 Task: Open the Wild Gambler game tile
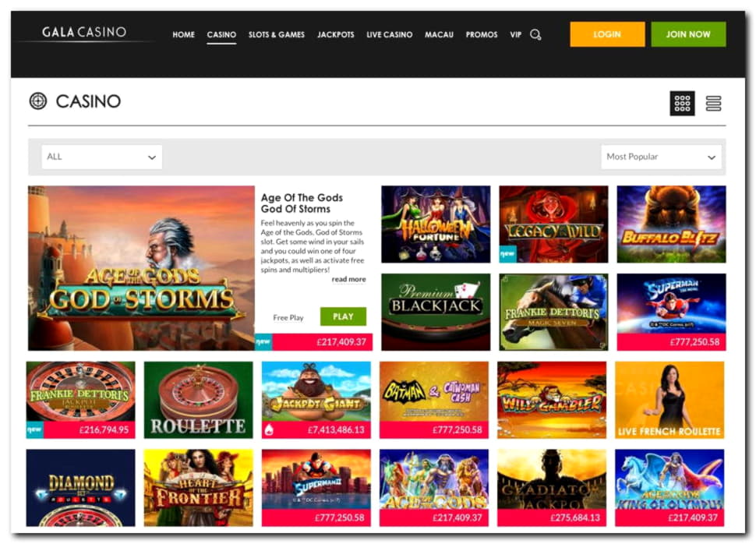pyautogui.click(x=552, y=400)
